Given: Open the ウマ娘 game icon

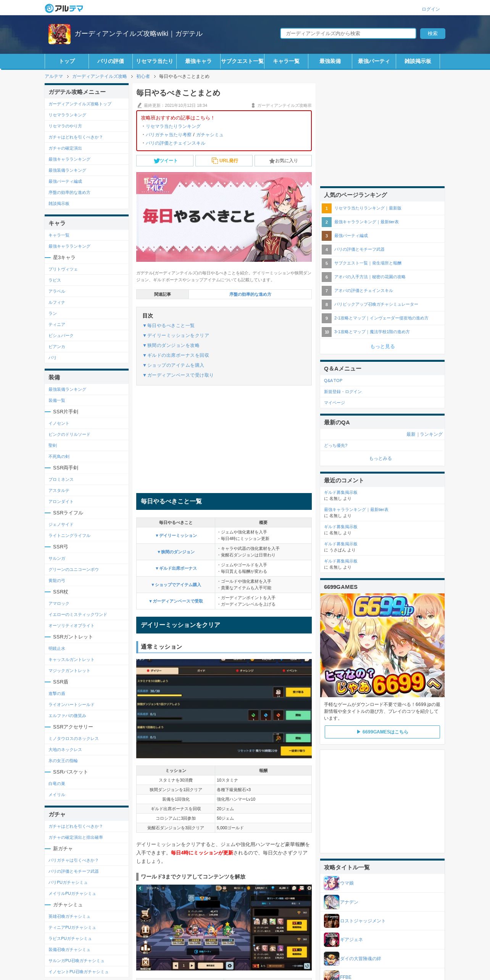Looking at the screenshot, I should (x=331, y=883).
